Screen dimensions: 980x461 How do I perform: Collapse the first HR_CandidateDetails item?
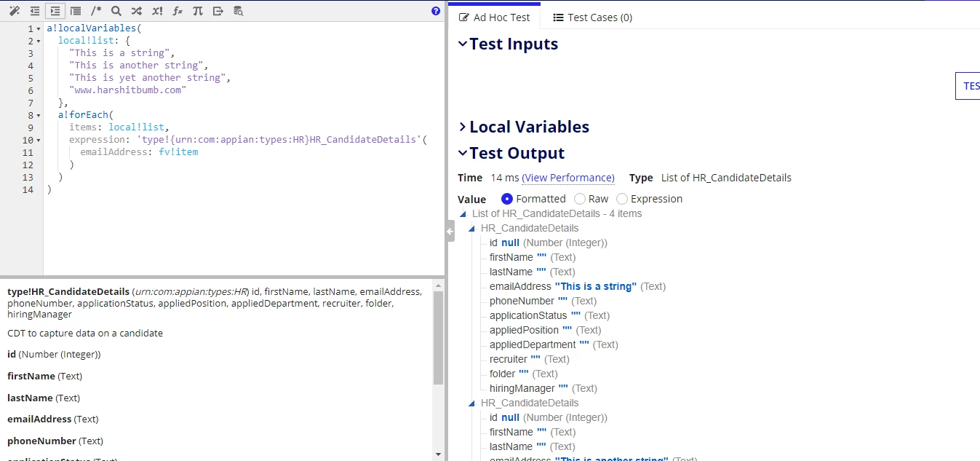[x=473, y=229]
